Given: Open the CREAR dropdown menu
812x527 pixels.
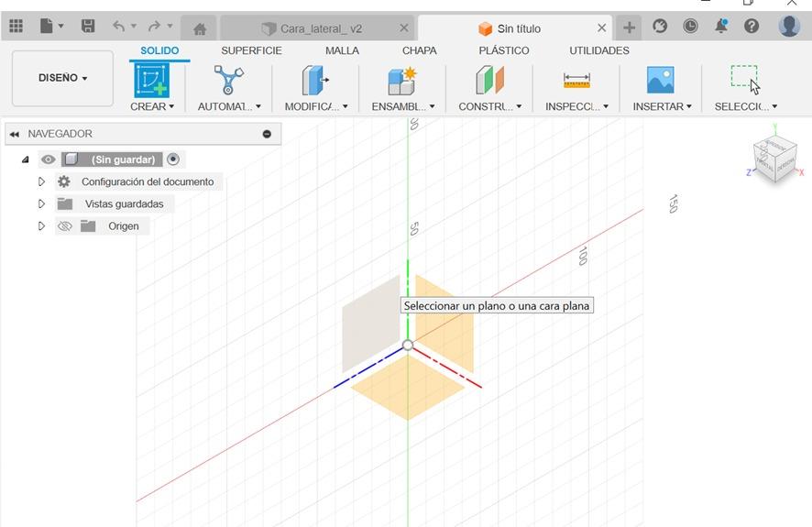Looking at the screenshot, I should tap(152, 106).
